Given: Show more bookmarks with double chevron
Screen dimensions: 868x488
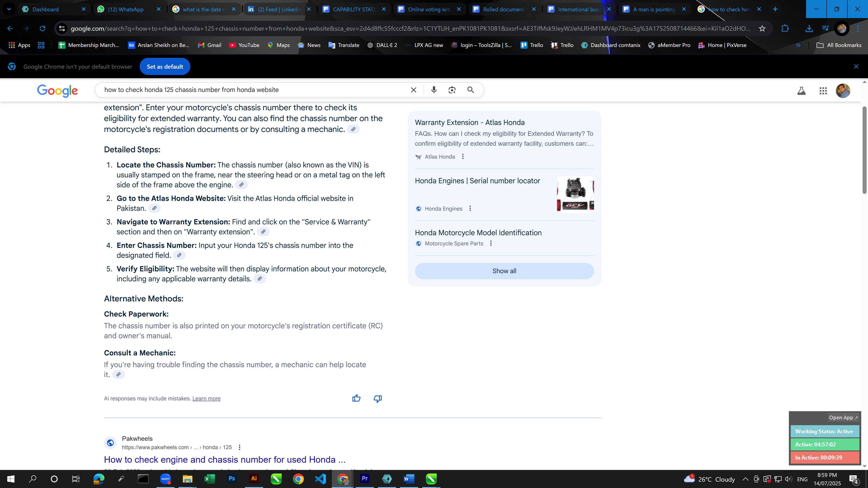Looking at the screenshot, I should [798, 45].
